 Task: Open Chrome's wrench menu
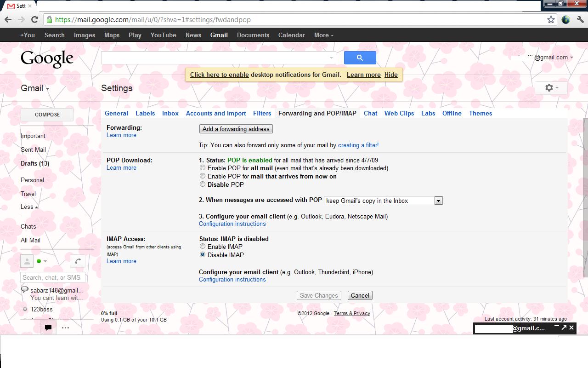click(x=579, y=19)
